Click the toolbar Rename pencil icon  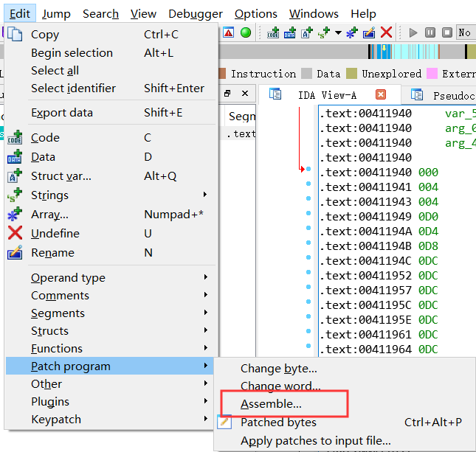[369, 32]
